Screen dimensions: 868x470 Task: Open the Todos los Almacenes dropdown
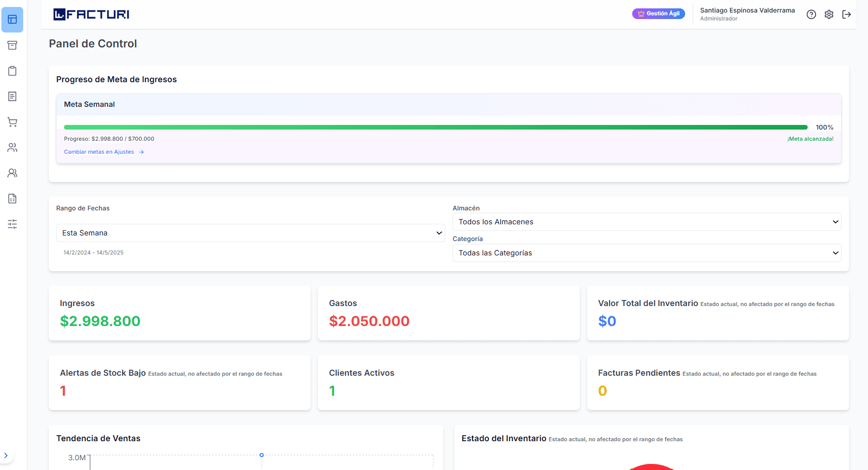646,222
